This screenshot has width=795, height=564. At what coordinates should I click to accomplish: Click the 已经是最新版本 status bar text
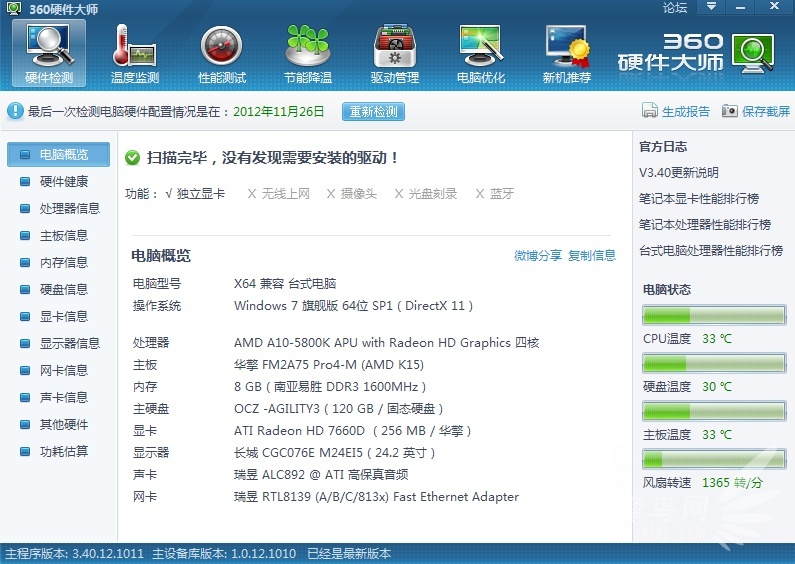point(349,553)
